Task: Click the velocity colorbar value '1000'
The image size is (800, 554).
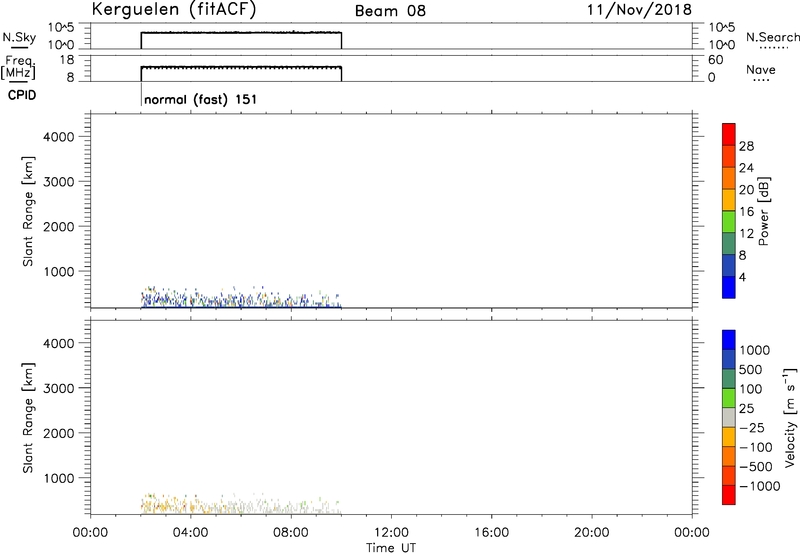Action: [x=755, y=350]
